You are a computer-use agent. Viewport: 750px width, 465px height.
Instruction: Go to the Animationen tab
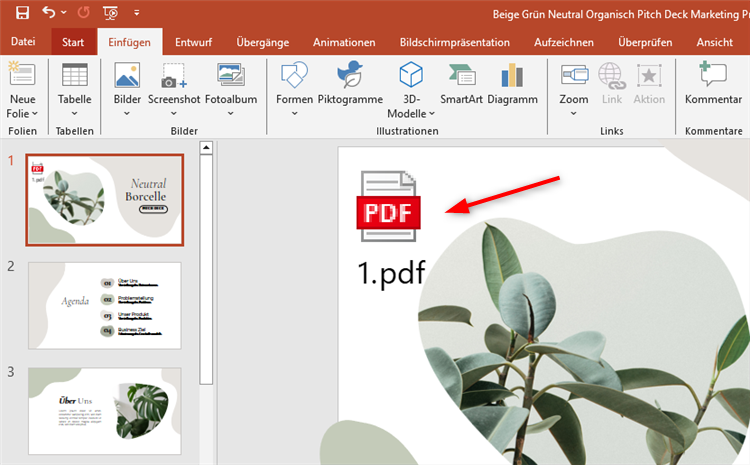click(344, 42)
